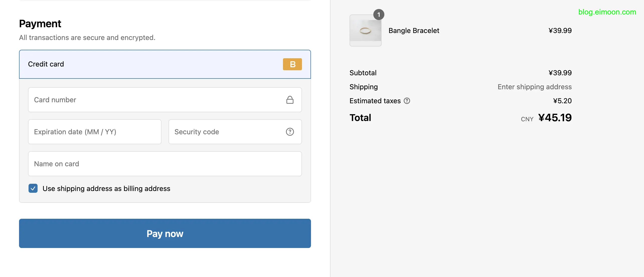
Task: Click the Security code help question-mark icon
Action: pyautogui.click(x=290, y=132)
